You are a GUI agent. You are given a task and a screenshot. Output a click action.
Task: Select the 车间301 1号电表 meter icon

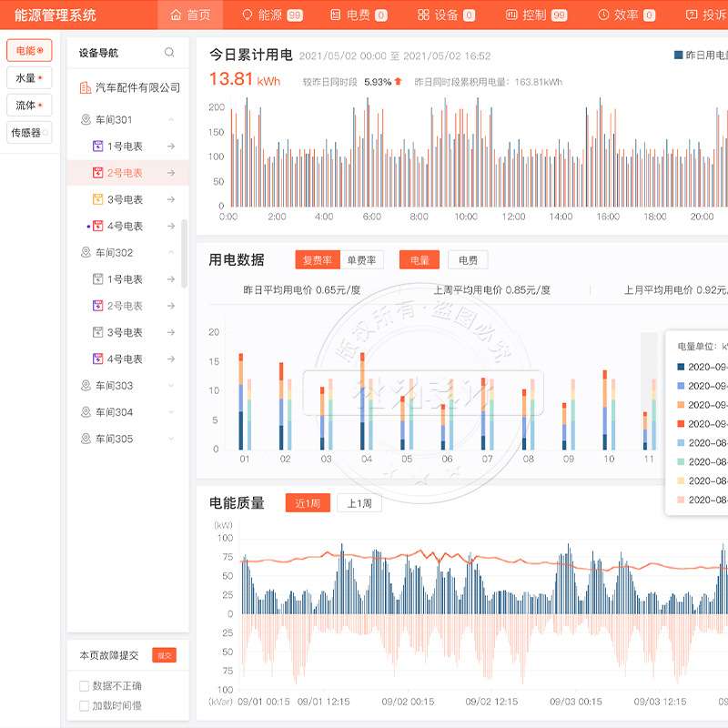pos(97,147)
